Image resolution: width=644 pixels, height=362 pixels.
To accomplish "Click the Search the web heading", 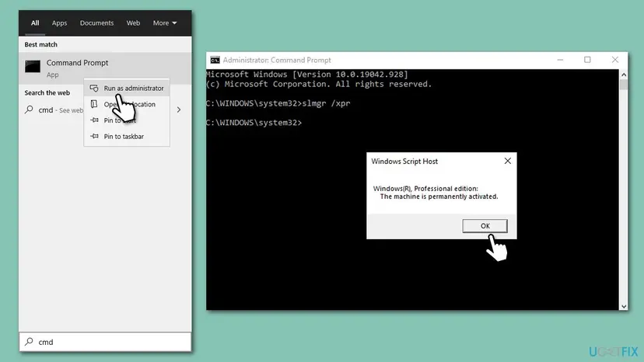I will click(47, 92).
